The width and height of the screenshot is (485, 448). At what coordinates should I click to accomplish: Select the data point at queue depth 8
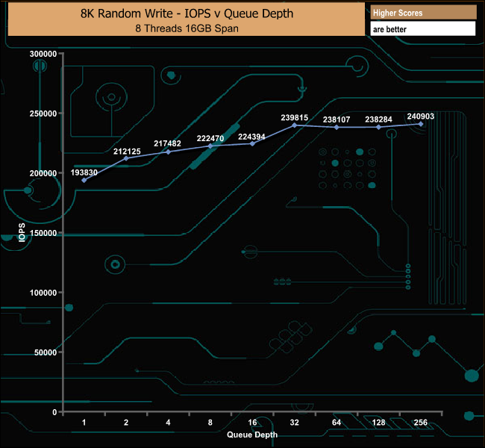(x=210, y=146)
